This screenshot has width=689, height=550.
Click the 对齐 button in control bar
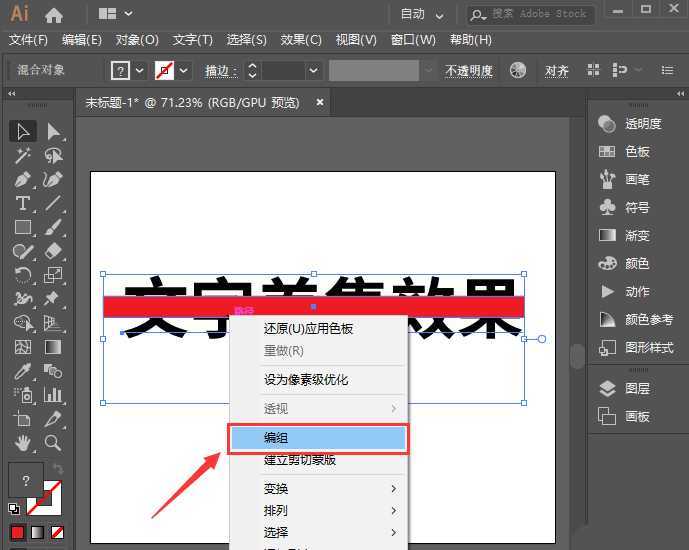[x=557, y=71]
